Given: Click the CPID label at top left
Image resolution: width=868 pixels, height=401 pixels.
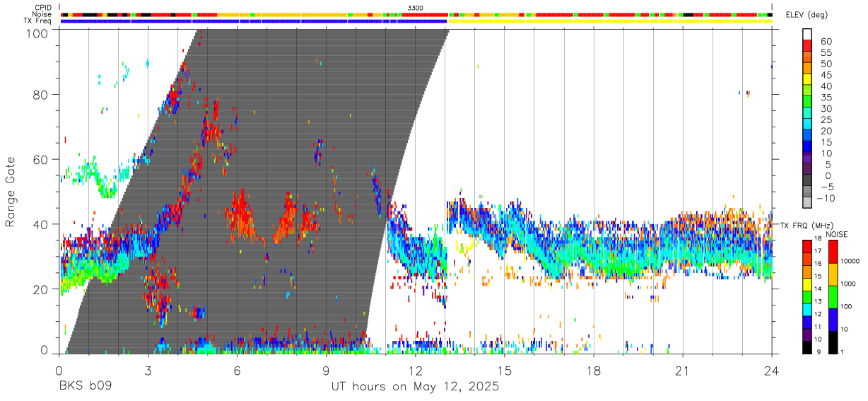Looking at the screenshot, I should tap(43, 8).
